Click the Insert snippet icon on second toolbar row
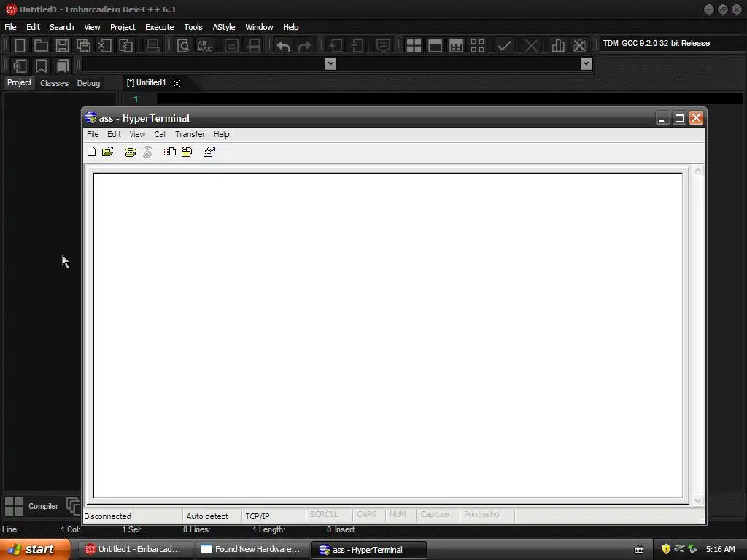 tap(20, 66)
